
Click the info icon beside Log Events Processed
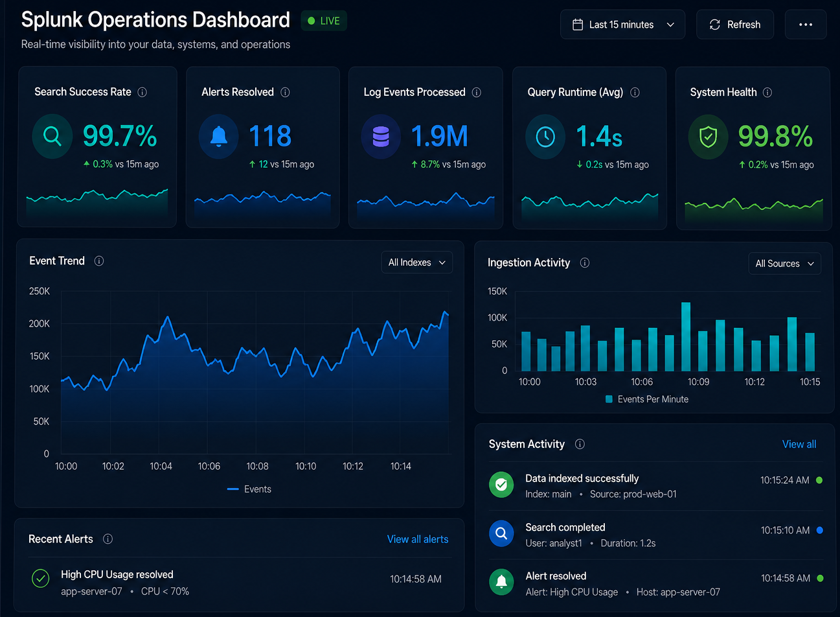click(x=477, y=92)
